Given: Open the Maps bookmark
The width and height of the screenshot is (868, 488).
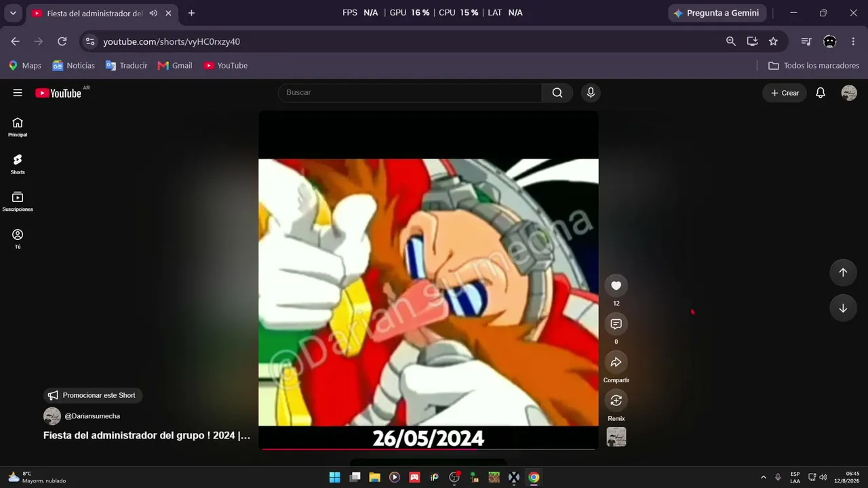Looking at the screenshot, I should [x=25, y=66].
